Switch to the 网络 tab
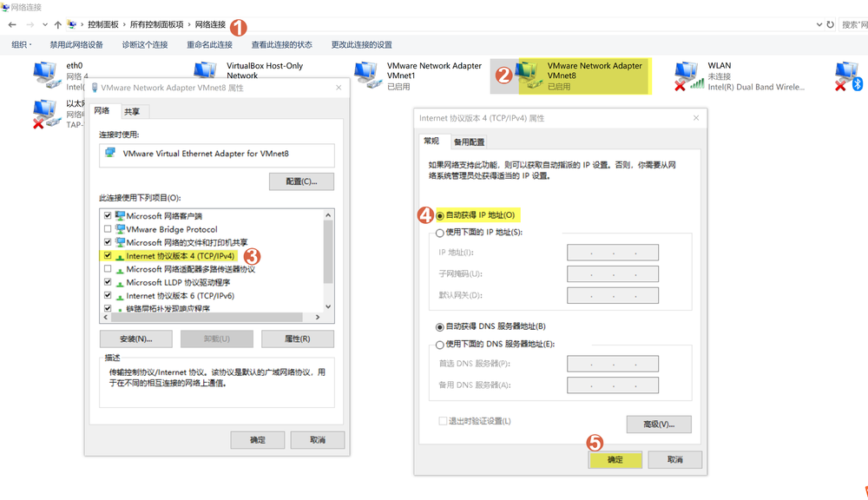Screen dimensions: 868x500 102,110
